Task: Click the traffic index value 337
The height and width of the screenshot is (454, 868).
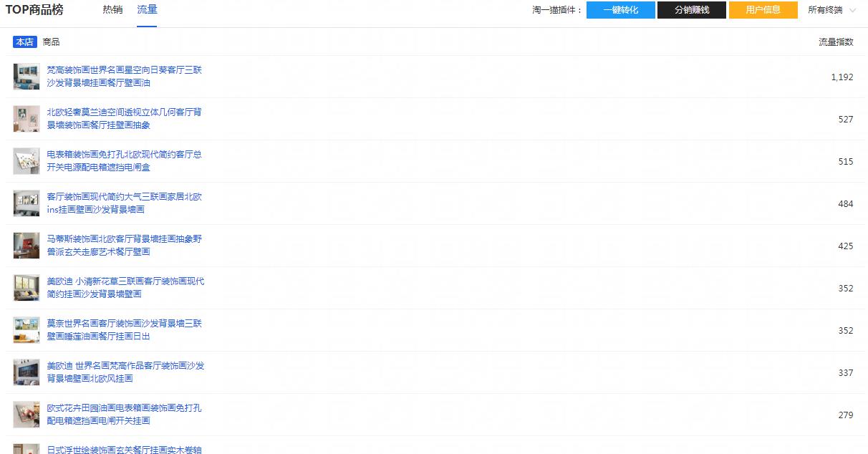Action: click(x=846, y=373)
